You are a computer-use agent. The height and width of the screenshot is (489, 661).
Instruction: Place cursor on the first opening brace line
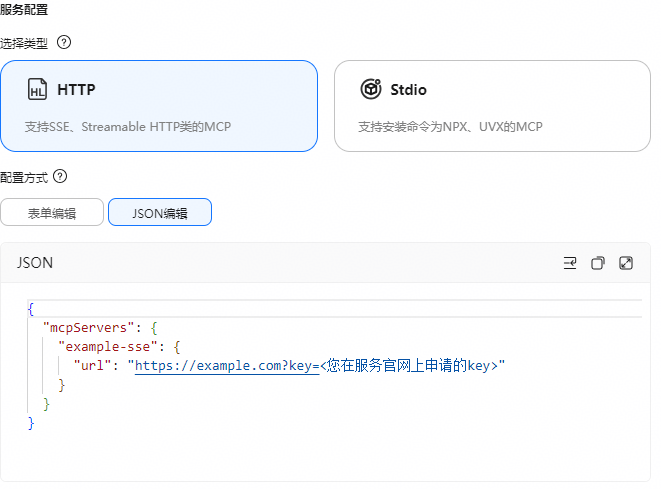(x=334, y=309)
